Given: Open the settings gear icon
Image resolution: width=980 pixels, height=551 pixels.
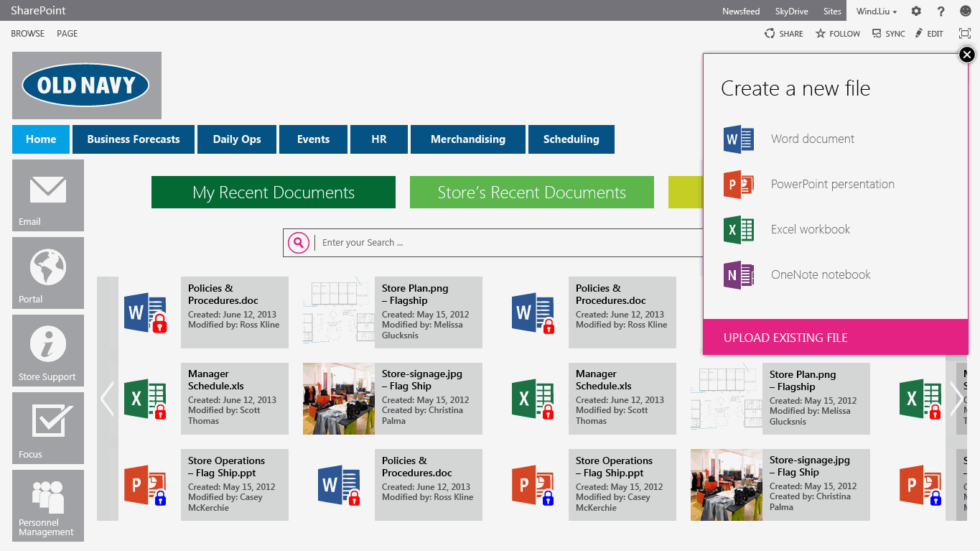Looking at the screenshot, I should click(916, 11).
